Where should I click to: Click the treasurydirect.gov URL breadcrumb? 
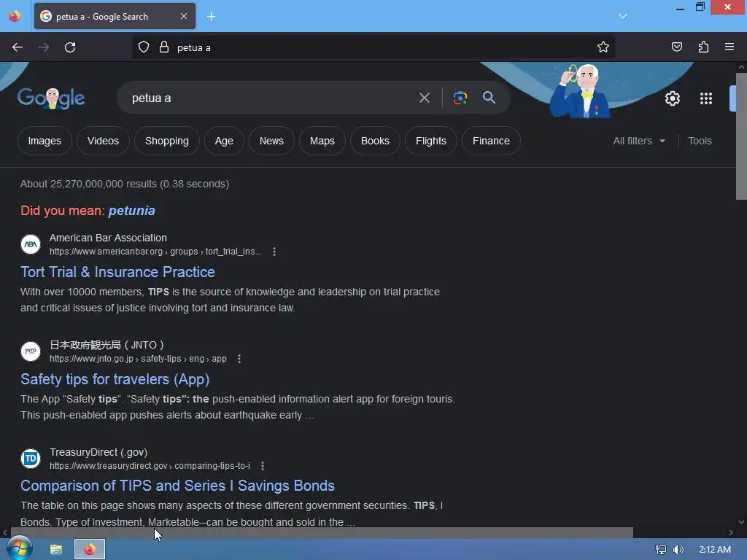pyautogui.click(x=150, y=466)
